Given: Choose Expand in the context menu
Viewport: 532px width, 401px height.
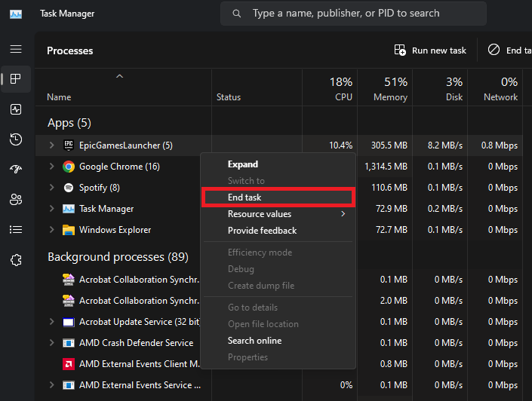Looking at the screenshot, I should 278,164.
